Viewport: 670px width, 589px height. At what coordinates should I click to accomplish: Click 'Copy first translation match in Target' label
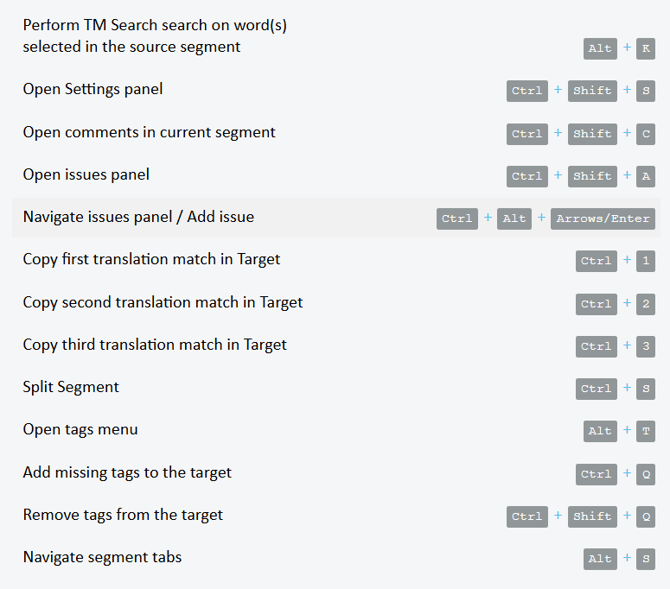click(151, 259)
